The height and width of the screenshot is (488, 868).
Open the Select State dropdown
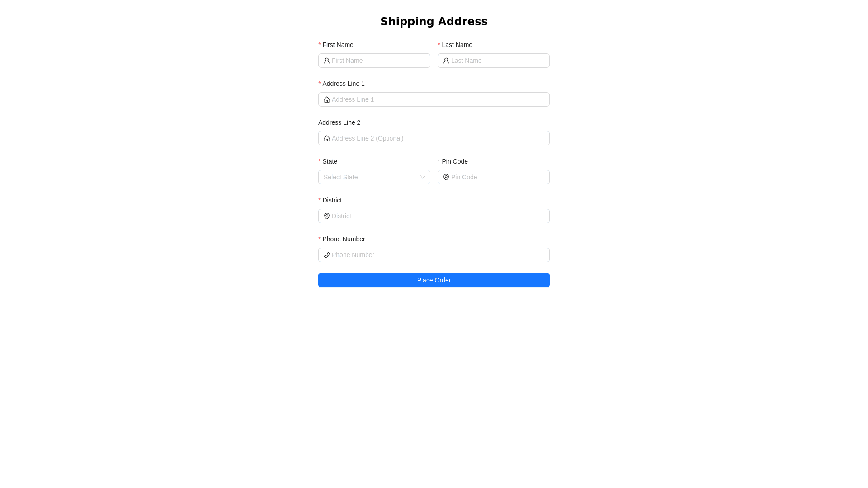(371, 177)
